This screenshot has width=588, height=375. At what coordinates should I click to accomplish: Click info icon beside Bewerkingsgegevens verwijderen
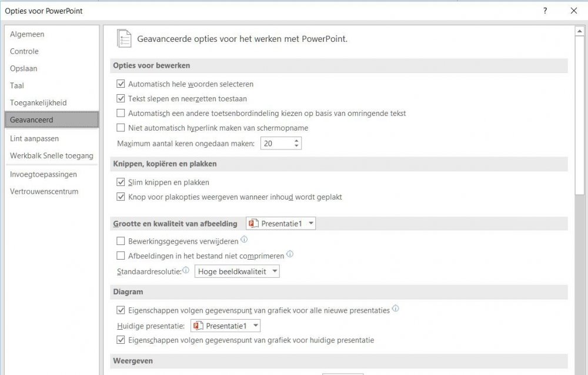244,240
